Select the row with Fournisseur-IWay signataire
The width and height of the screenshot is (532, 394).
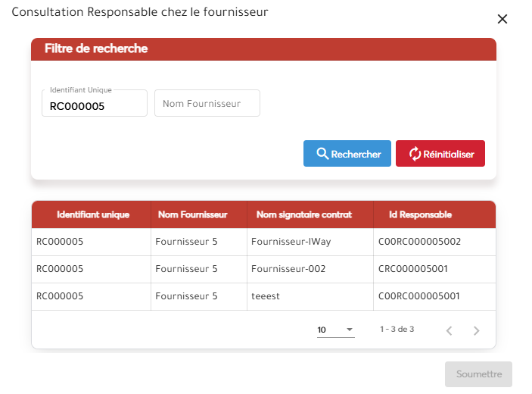click(x=291, y=242)
